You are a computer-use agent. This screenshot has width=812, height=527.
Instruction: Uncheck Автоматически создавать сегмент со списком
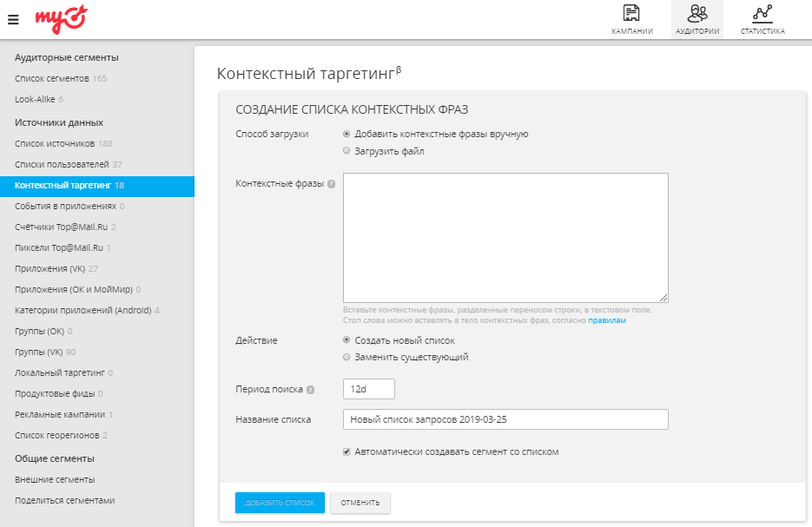point(347,451)
